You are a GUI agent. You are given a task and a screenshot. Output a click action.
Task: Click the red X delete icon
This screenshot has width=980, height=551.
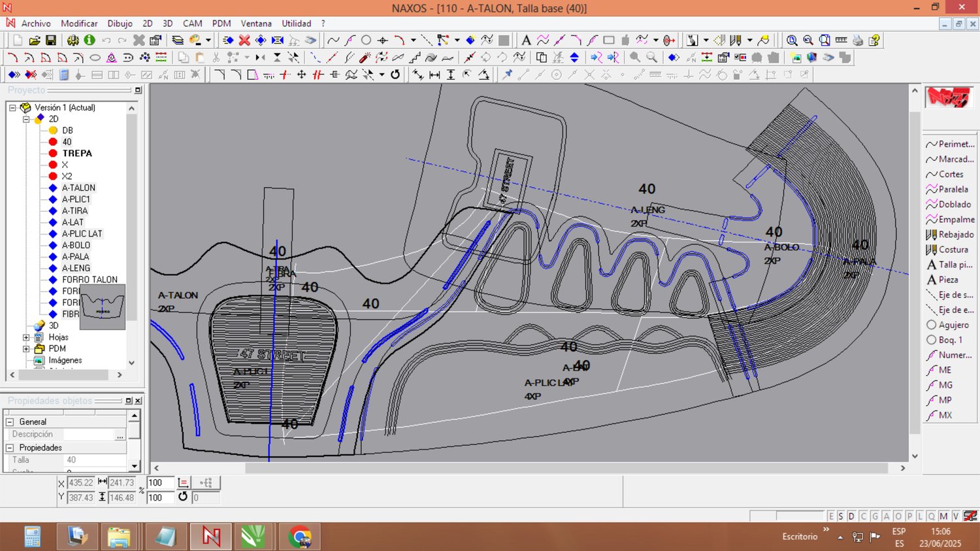[244, 41]
